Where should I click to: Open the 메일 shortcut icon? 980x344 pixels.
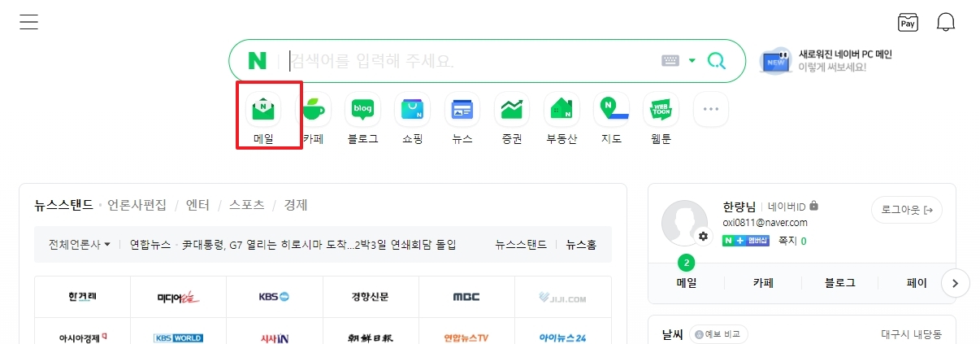264,109
